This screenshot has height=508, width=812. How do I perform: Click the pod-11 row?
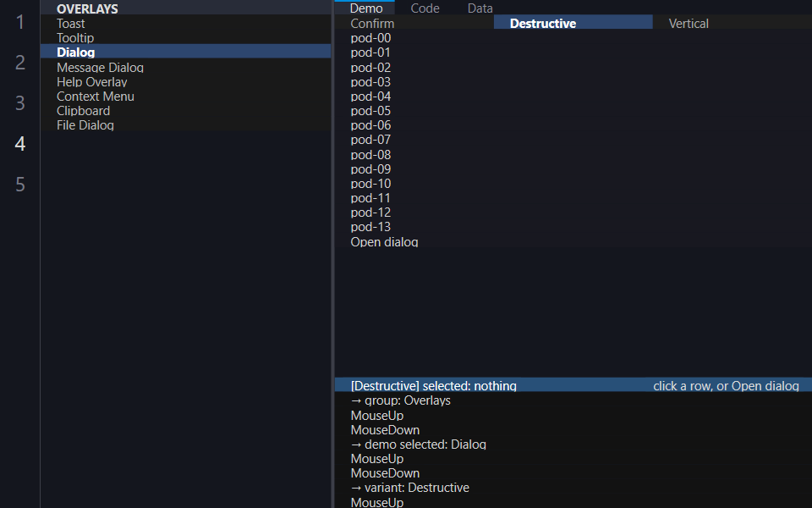[573, 198]
